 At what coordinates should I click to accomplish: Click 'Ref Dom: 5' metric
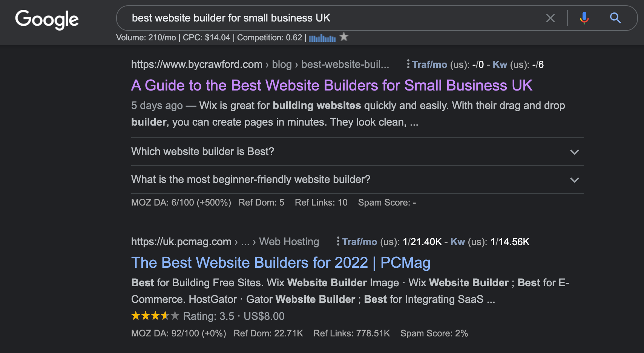pyautogui.click(x=261, y=203)
